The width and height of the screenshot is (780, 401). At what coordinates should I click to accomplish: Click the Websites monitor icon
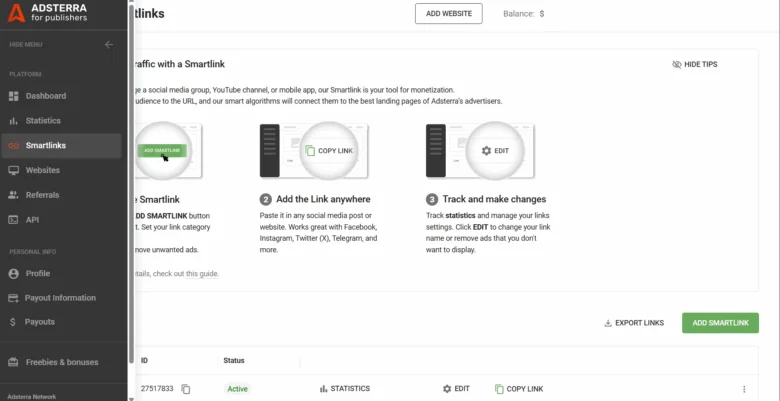click(x=14, y=170)
